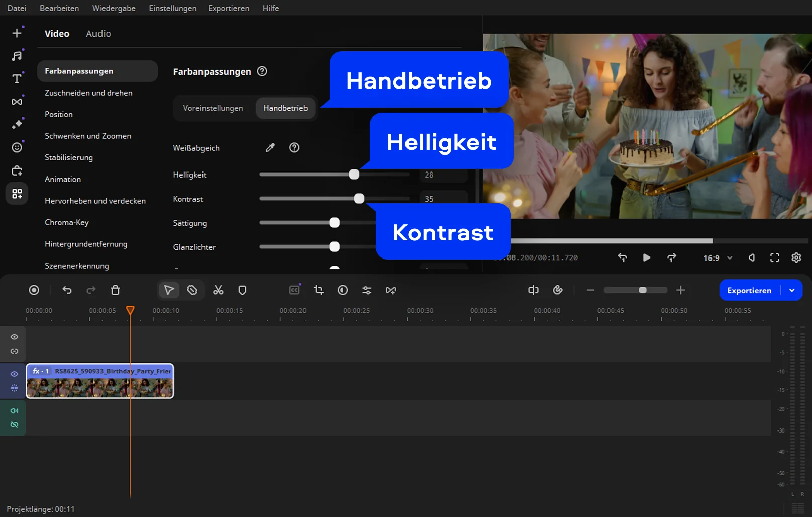Delete selected clip with trash icon
This screenshot has width=812, height=517.
point(115,290)
